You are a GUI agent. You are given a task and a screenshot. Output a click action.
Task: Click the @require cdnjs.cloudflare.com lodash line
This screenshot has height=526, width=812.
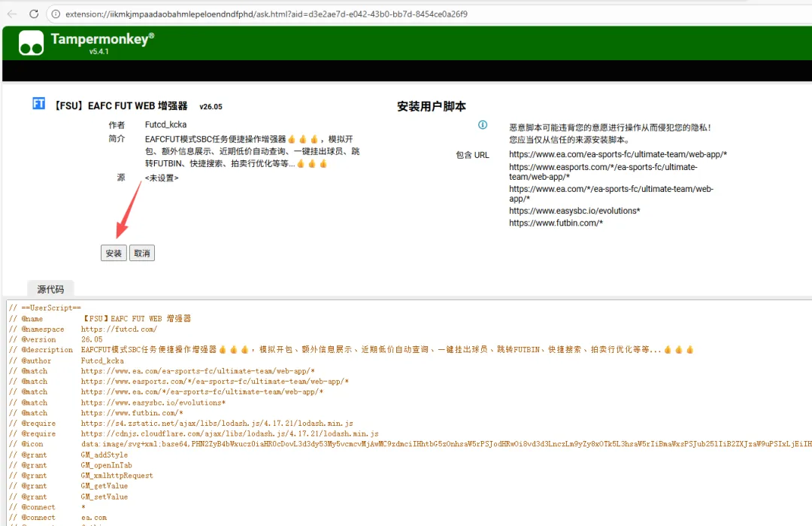click(194, 433)
